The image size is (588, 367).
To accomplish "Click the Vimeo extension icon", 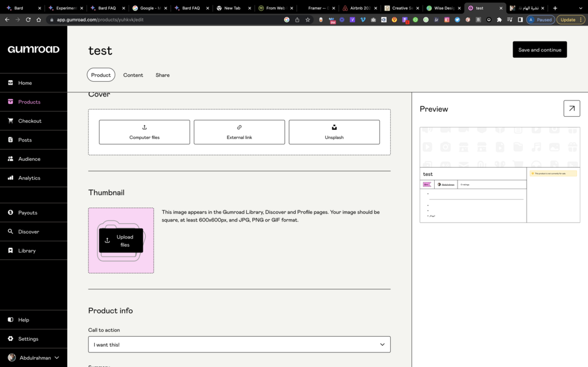I will [x=363, y=19].
